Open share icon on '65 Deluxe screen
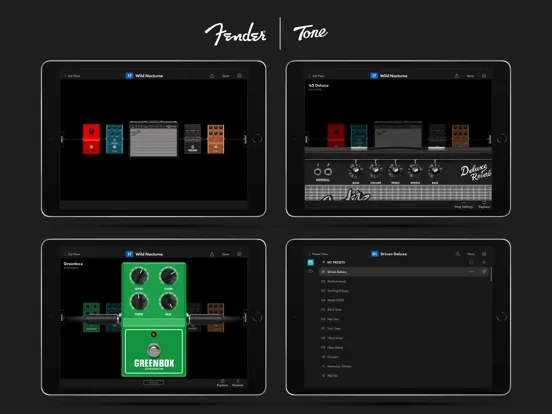Image resolution: width=552 pixels, height=414 pixels. tap(457, 76)
